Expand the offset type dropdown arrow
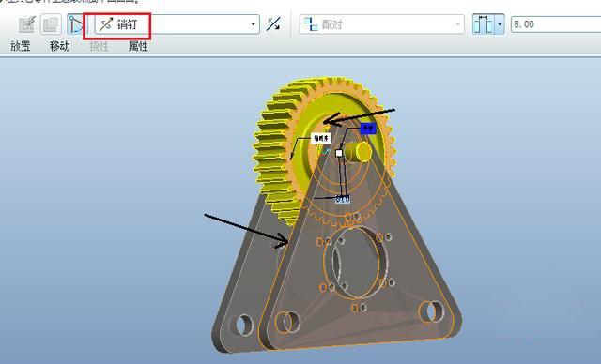 click(500, 24)
